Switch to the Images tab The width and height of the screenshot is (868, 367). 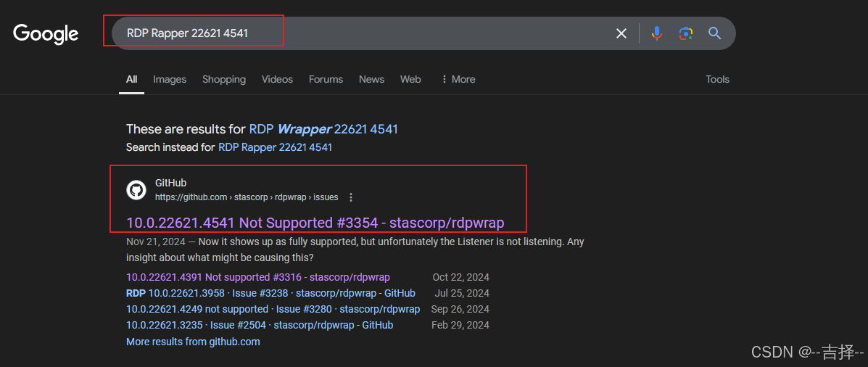tap(170, 79)
